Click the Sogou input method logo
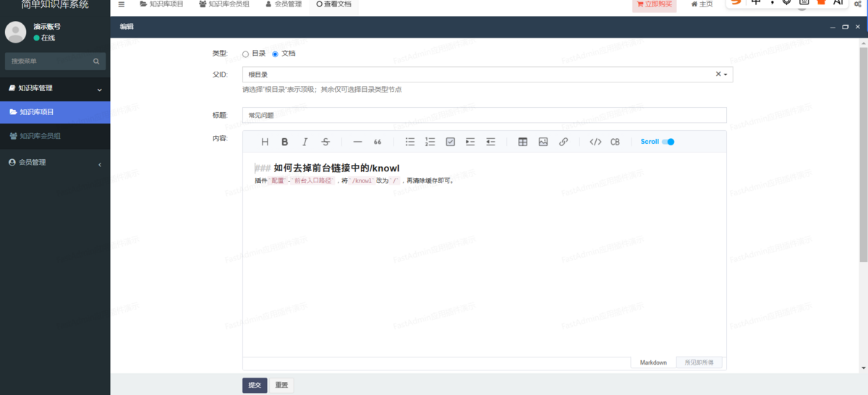The height and width of the screenshot is (395, 868). point(736,3)
